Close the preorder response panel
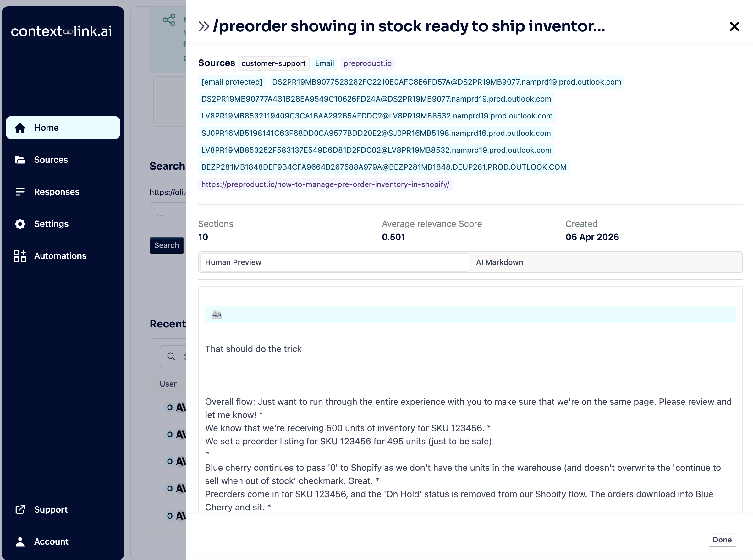This screenshot has width=753, height=560. pos(734,26)
